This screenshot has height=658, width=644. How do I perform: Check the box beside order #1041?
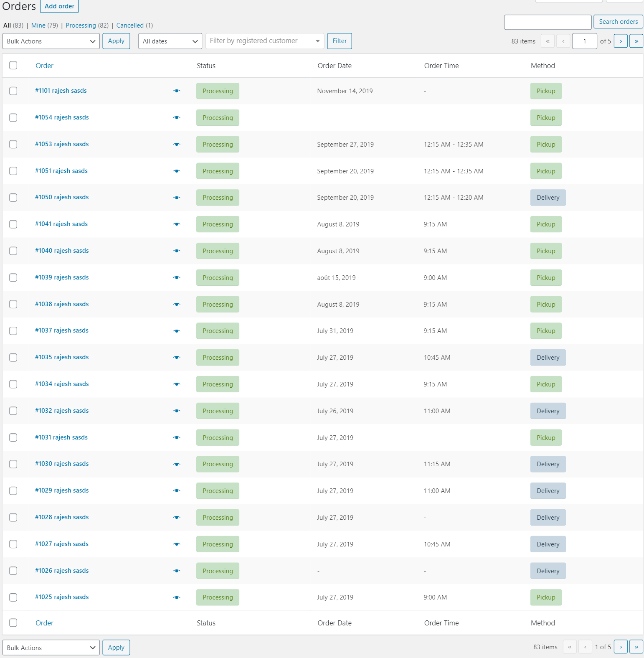13,224
